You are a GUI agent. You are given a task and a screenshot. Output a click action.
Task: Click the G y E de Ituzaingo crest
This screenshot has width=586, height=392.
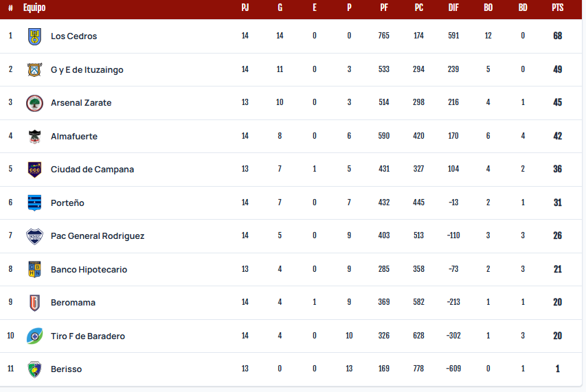point(34,70)
